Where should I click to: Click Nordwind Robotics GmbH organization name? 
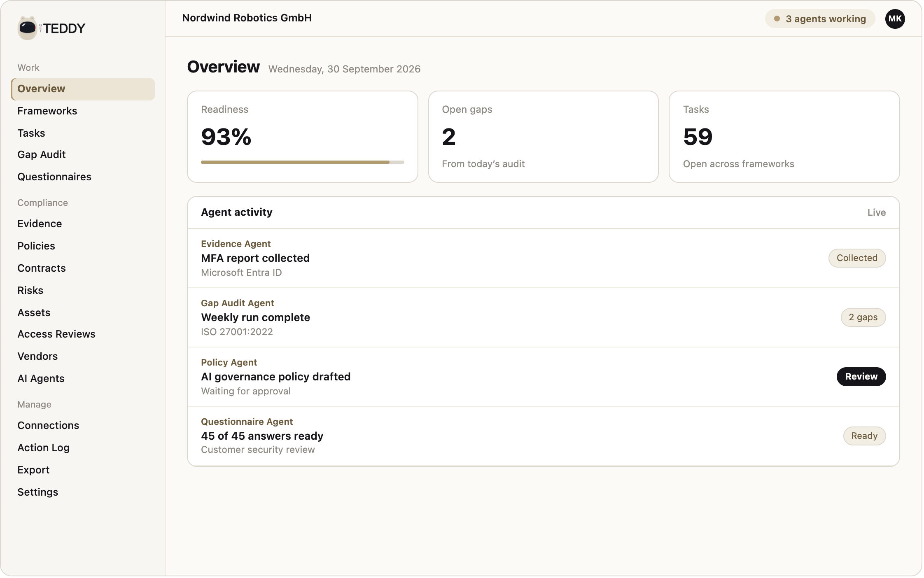click(247, 18)
